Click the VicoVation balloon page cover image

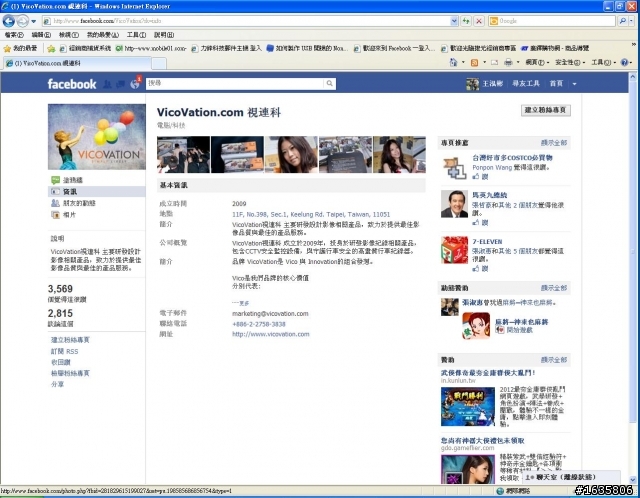[97, 137]
